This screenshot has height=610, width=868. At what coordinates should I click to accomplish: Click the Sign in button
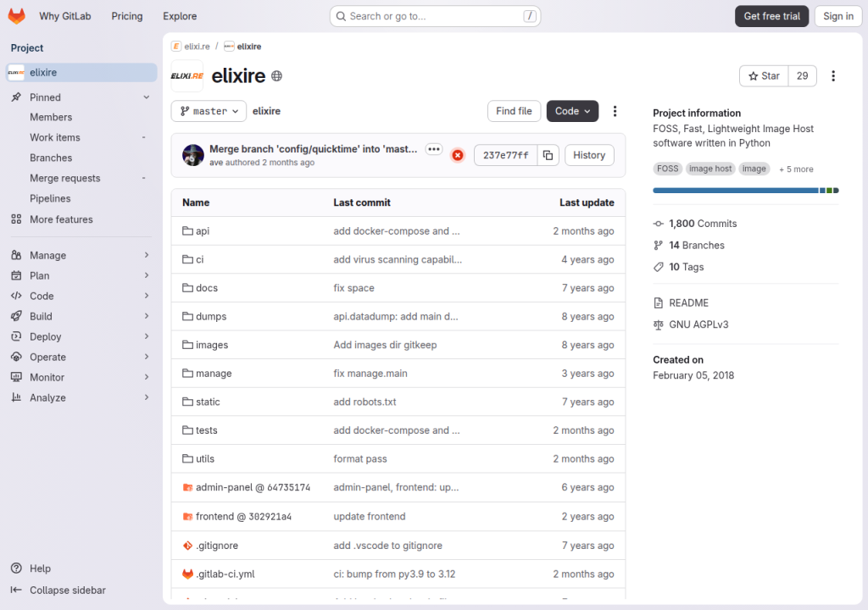(838, 16)
